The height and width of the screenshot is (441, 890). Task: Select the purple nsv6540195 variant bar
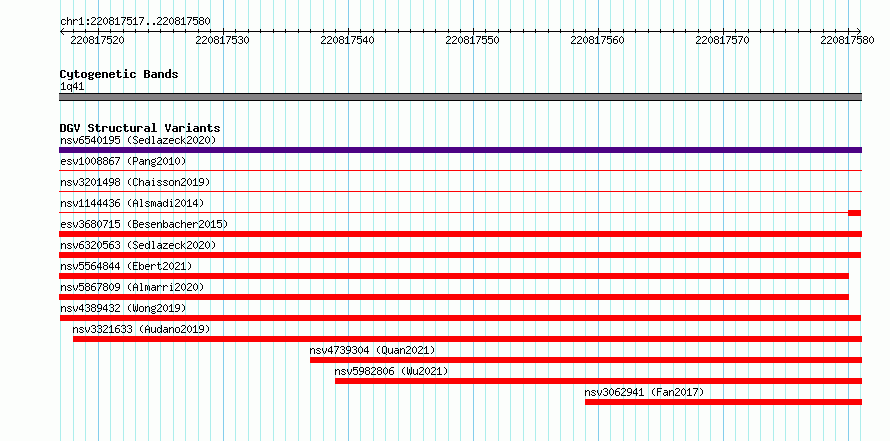460,150
